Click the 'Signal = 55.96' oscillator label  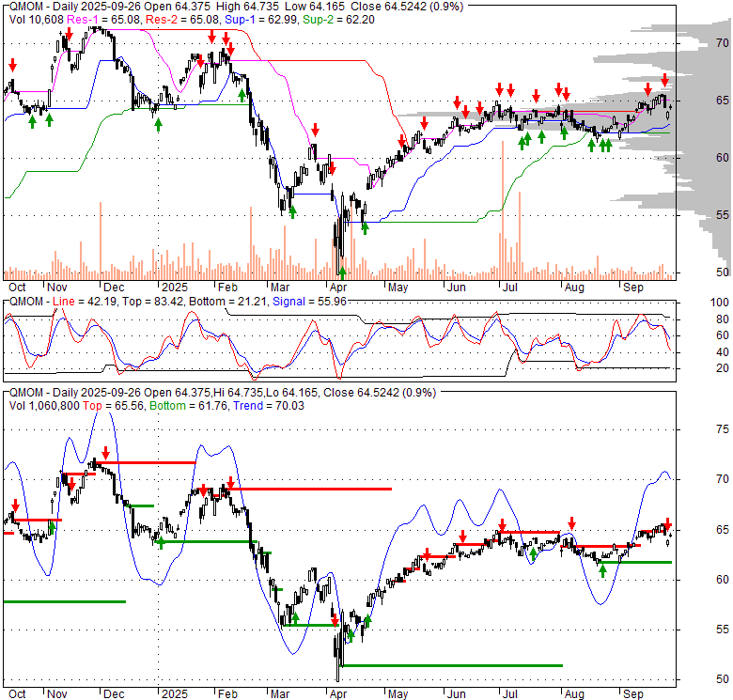point(309,302)
